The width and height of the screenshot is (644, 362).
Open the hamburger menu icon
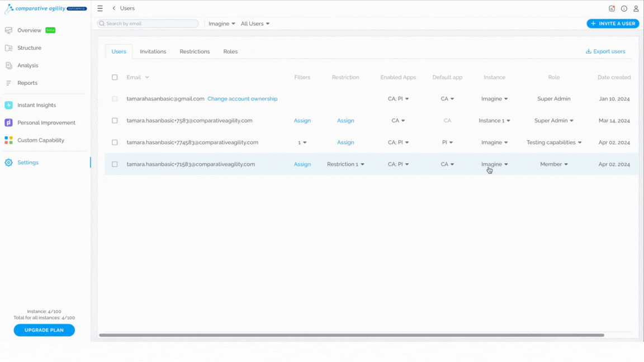click(100, 8)
